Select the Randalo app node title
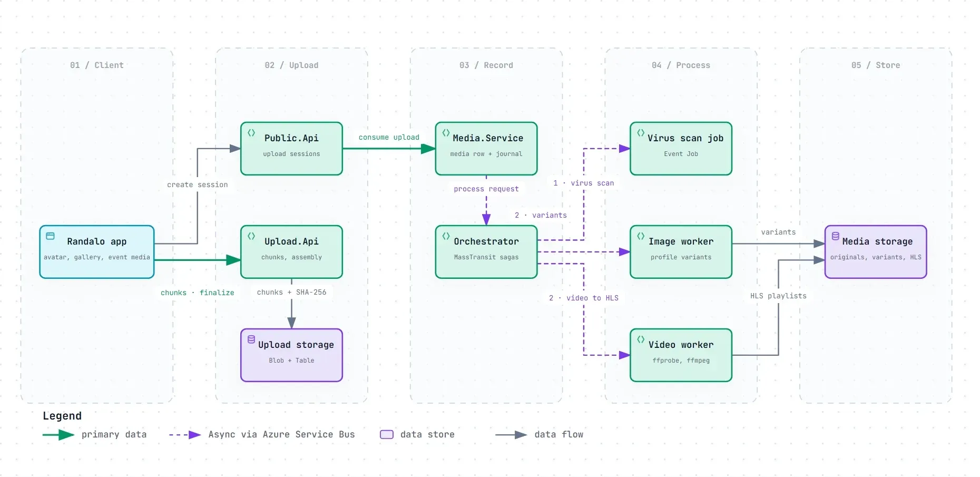This screenshot has width=980, height=477. point(97,241)
